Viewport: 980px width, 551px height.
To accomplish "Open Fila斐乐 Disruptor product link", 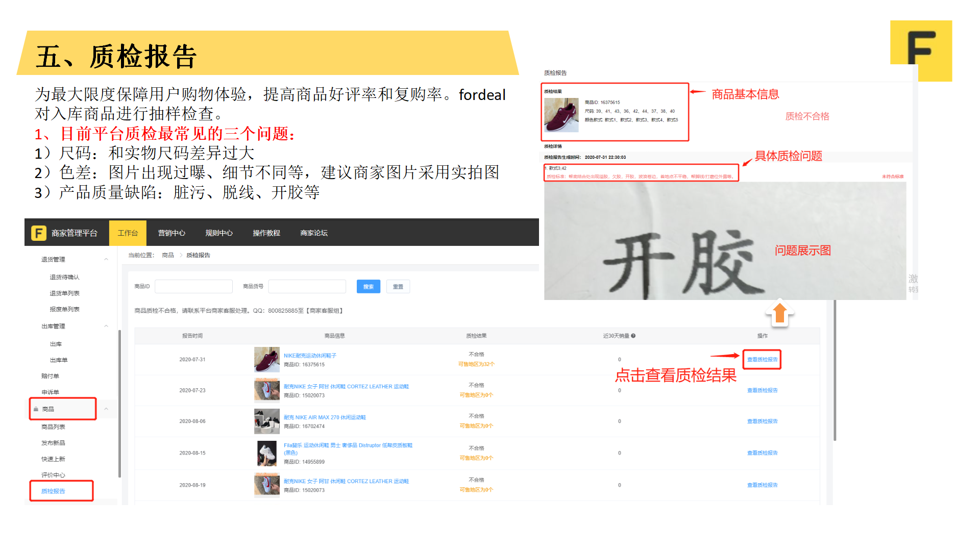I will pos(348,449).
